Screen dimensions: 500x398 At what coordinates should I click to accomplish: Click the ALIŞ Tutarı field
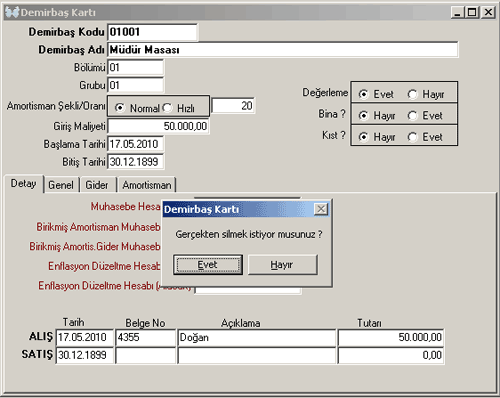(x=391, y=337)
